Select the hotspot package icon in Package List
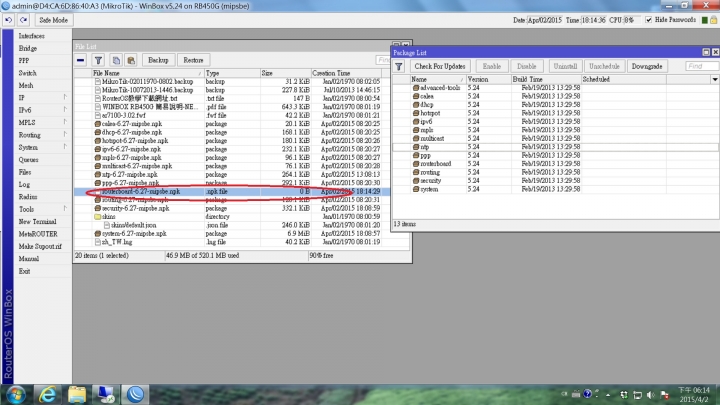 click(416, 113)
